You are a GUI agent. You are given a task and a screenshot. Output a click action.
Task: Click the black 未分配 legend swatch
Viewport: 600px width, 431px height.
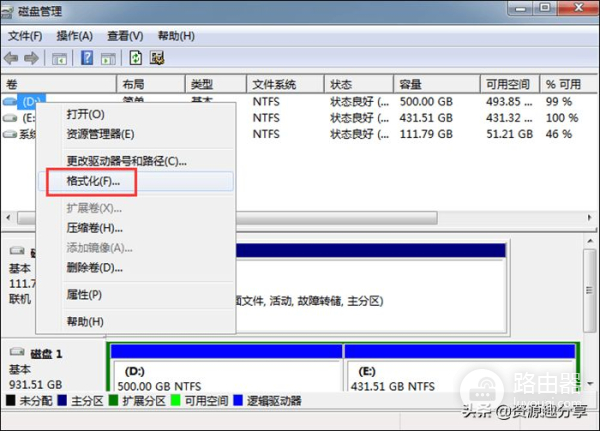tap(10, 400)
